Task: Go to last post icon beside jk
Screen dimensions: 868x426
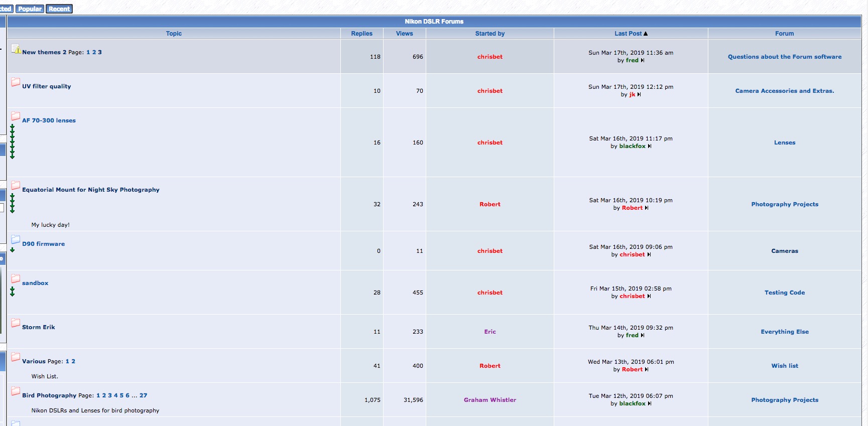Action: (x=639, y=94)
